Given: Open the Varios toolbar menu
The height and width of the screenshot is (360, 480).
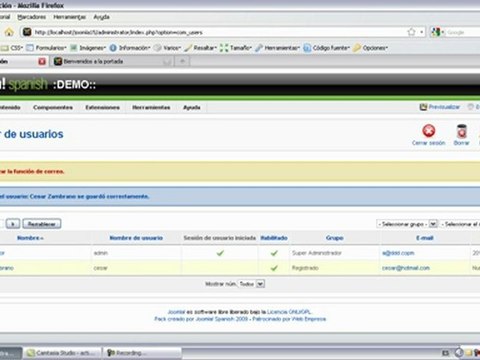Looking at the screenshot, I should pyautogui.click(x=167, y=48).
